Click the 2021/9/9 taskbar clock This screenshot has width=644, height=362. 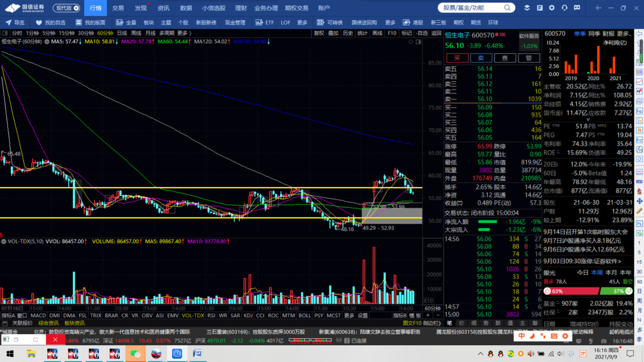[605, 354]
